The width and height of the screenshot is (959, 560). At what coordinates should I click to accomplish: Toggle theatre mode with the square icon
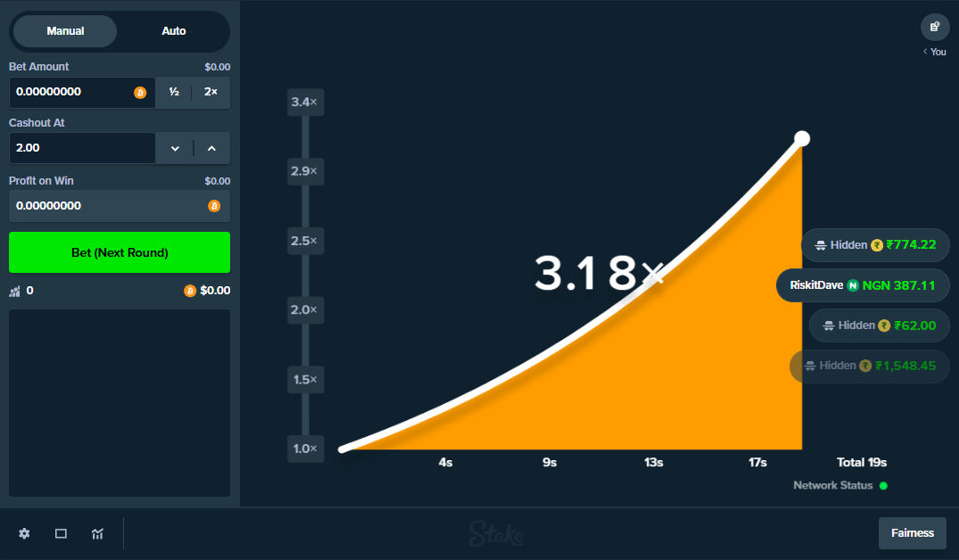pos(61,532)
